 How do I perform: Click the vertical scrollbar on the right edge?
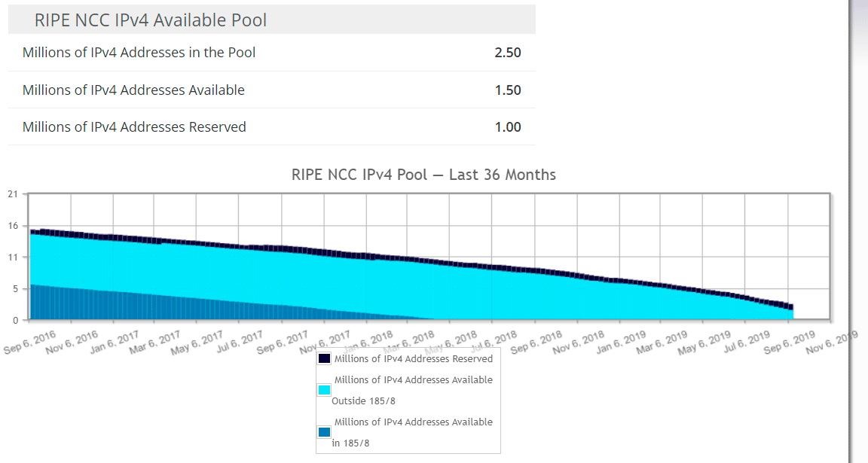(858, 226)
